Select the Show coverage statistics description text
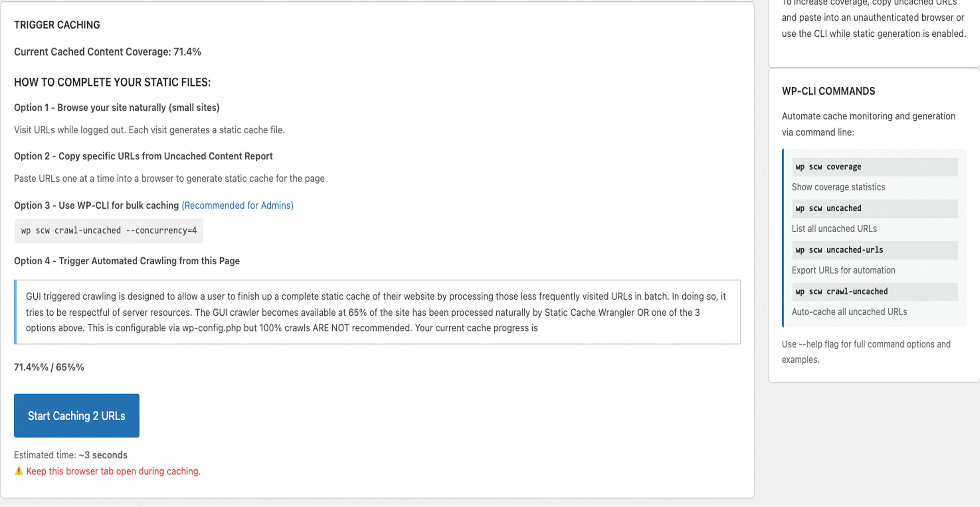 tap(838, 187)
